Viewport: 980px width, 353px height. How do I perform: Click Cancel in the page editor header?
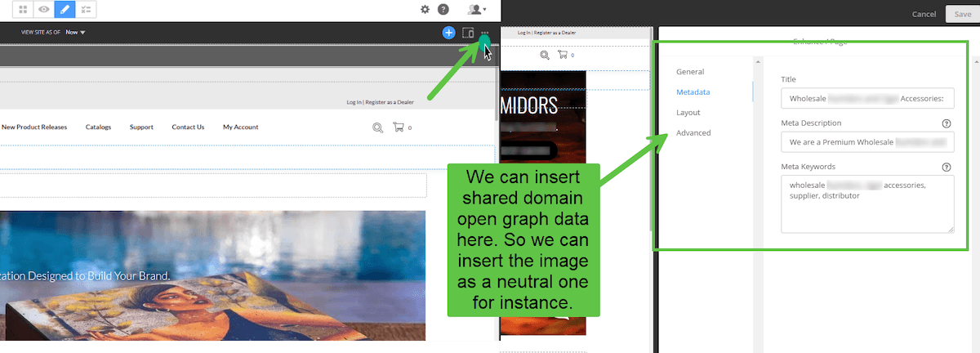pos(924,14)
